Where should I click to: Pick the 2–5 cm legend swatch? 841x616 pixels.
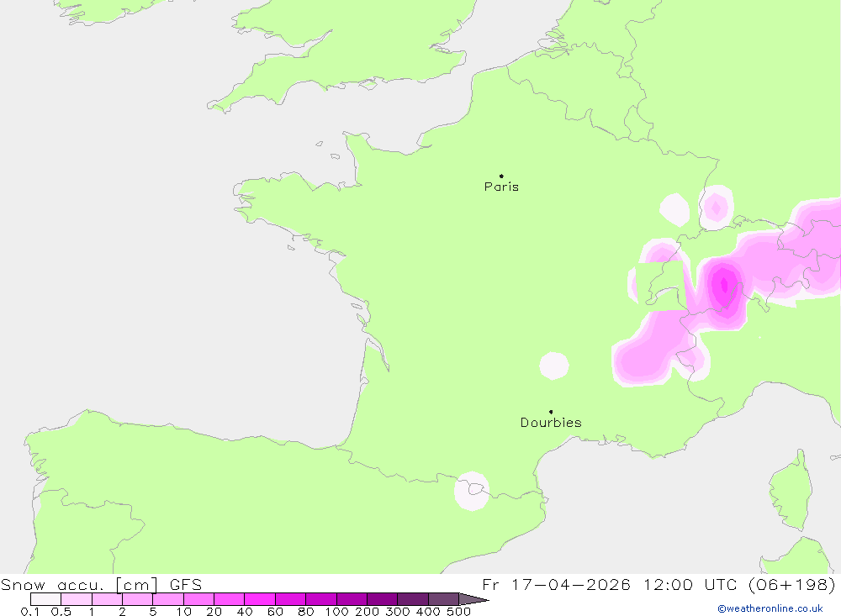[x=138, y=599]
